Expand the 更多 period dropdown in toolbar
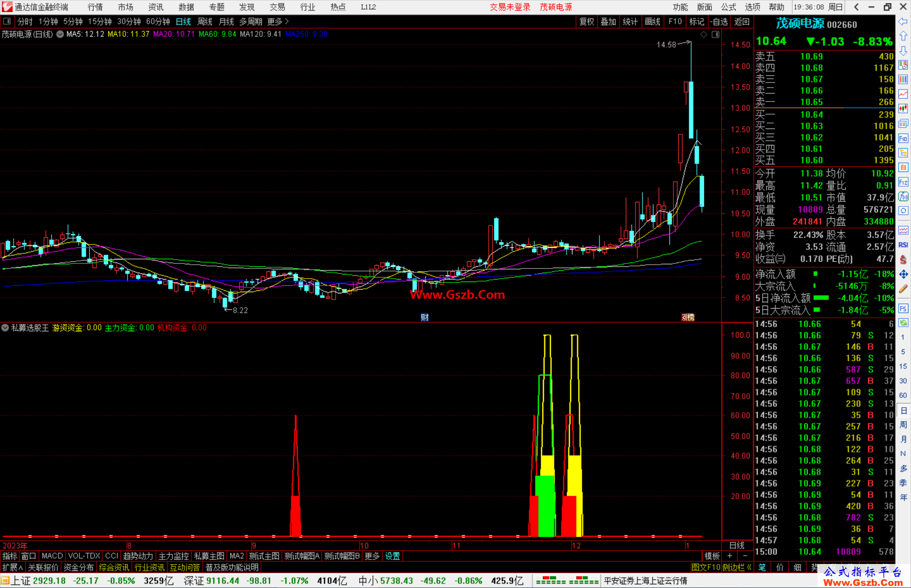The image size is (911, 588). tap(278, 21)
